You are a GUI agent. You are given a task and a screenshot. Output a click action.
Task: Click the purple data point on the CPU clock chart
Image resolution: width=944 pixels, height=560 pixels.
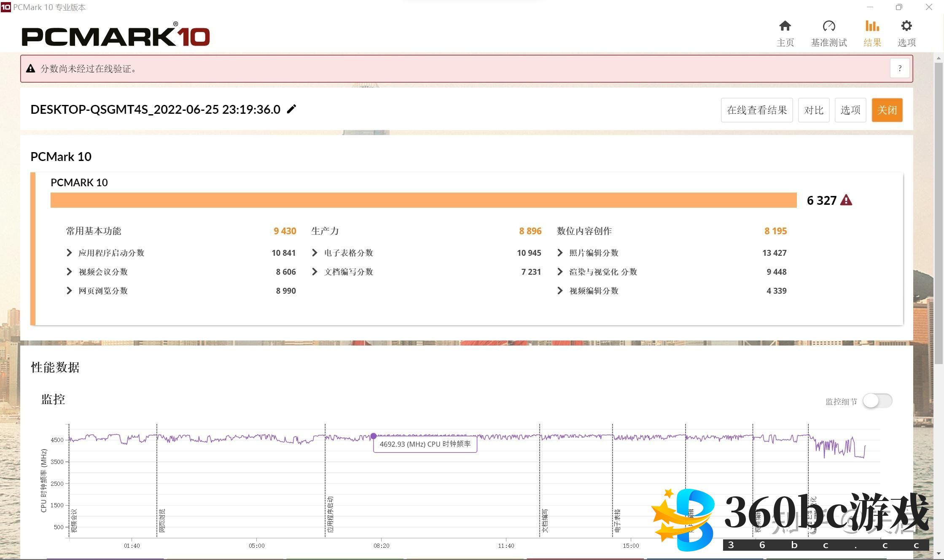click(x=374, y=436)
